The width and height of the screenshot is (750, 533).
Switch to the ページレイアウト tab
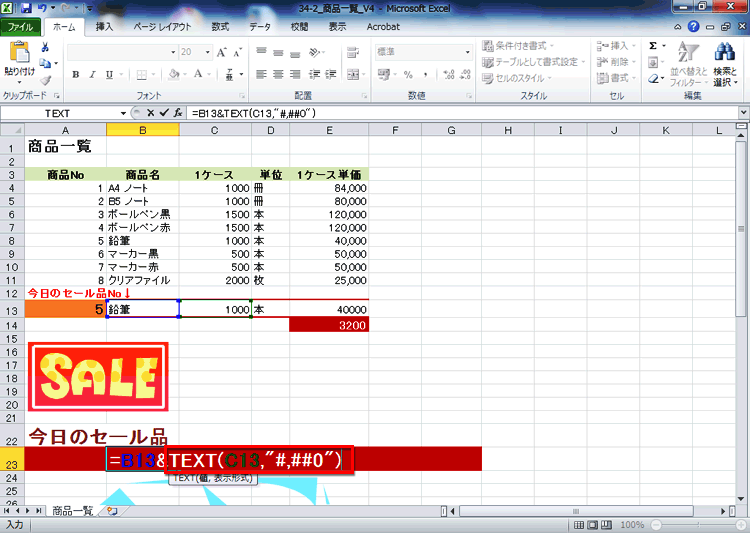(x=162, y=27)
